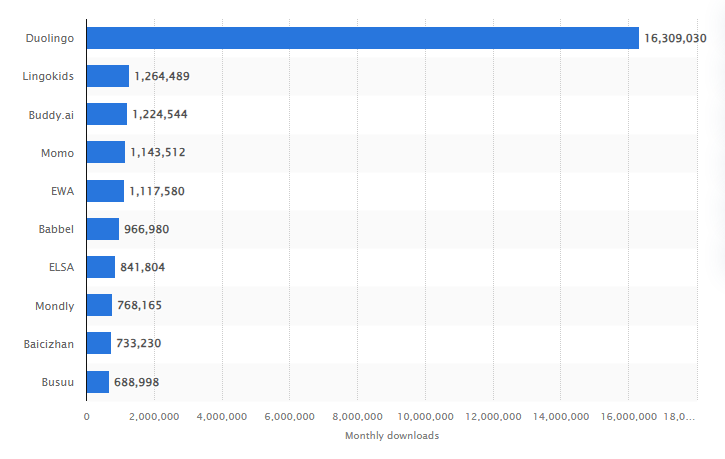
Task: Click the 10,000,000 axis tick label
Action: 425,416
